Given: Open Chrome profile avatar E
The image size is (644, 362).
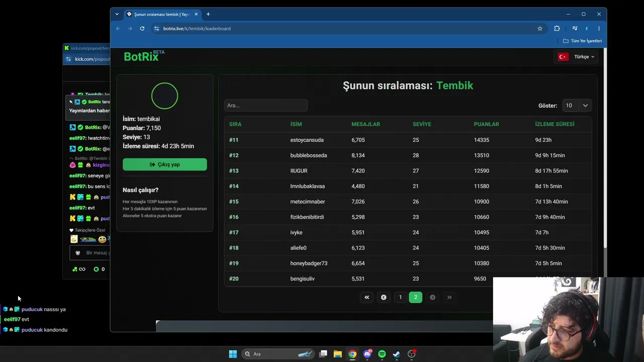Looking at the screenshot, I should click(587, 29).
